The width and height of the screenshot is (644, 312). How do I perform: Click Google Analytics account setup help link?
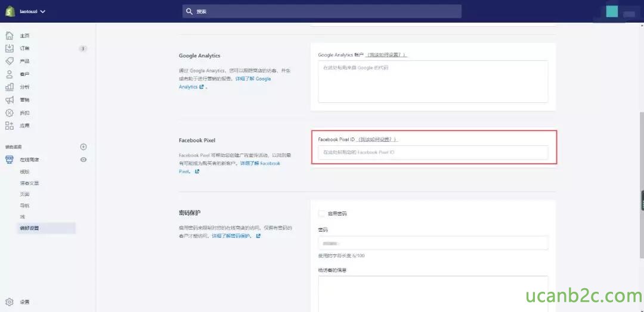coord(386,55)
